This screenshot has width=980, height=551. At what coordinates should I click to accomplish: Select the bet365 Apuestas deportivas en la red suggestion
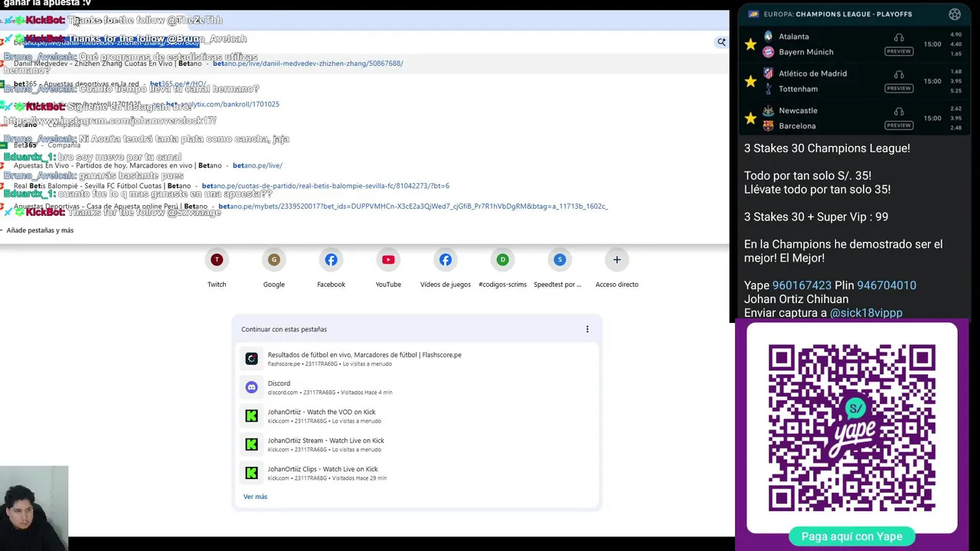click(x=364, y=84)
